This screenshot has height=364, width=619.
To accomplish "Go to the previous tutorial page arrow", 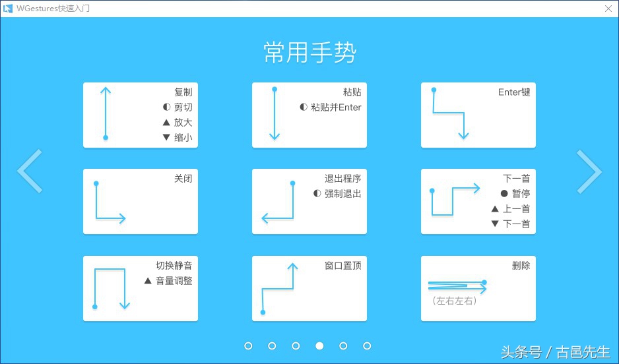I will coord(30,171).
